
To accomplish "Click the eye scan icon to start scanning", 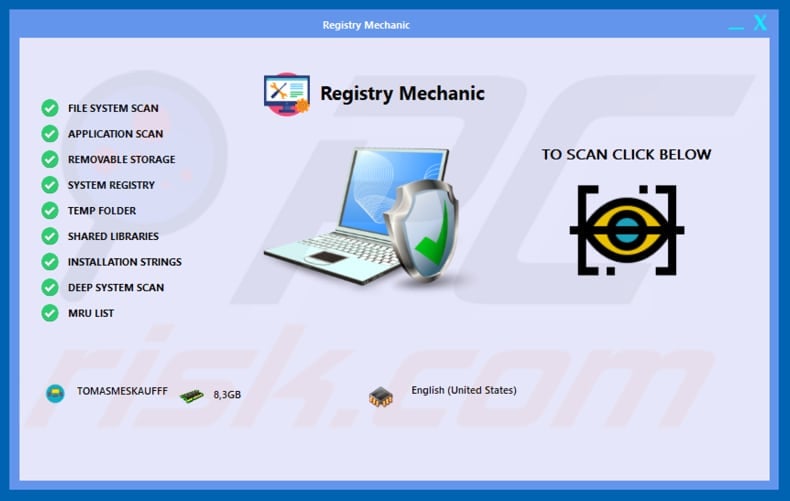I will (x=627, y=230).
